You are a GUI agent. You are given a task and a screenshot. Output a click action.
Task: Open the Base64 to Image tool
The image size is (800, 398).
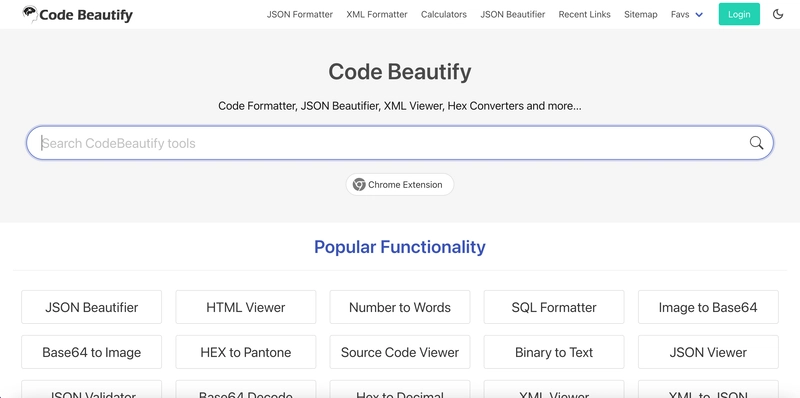91,352
